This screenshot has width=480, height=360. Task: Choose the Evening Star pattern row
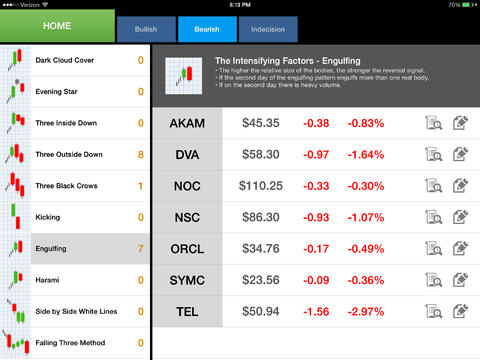75,92
